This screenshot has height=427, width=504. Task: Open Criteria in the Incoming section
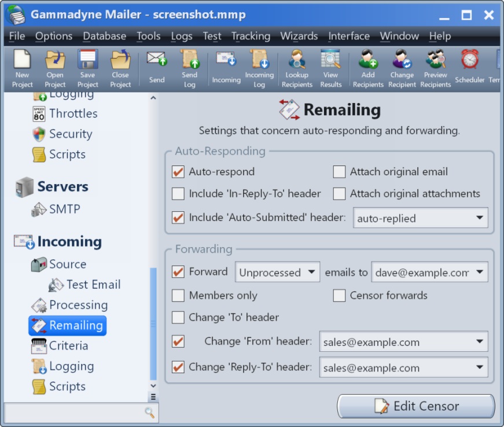[60, 346]
